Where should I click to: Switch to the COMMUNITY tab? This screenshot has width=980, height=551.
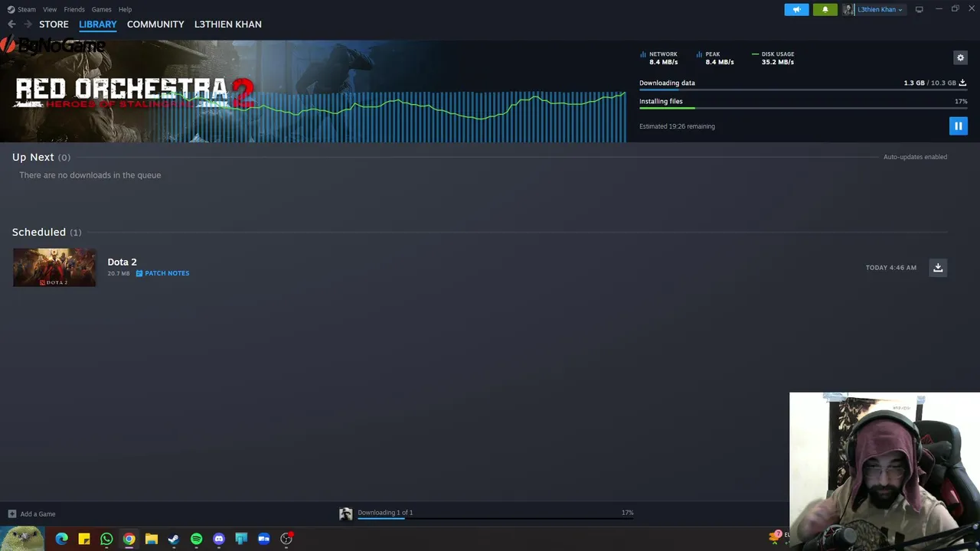click(155, 24)
